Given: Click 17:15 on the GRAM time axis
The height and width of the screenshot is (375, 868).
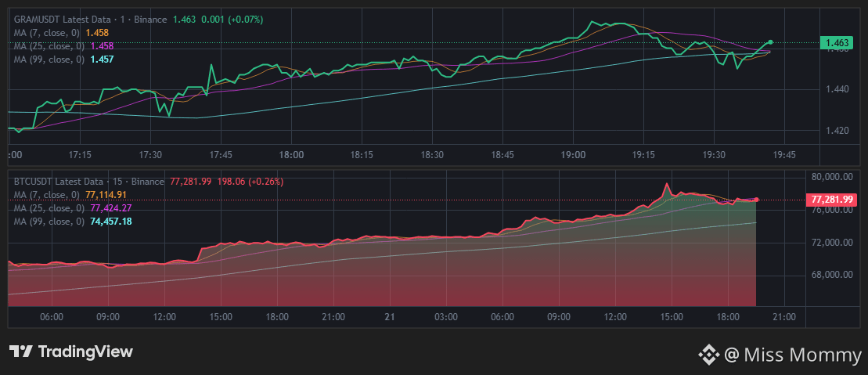Looking at the screenshot, I should tap(81, 155).
